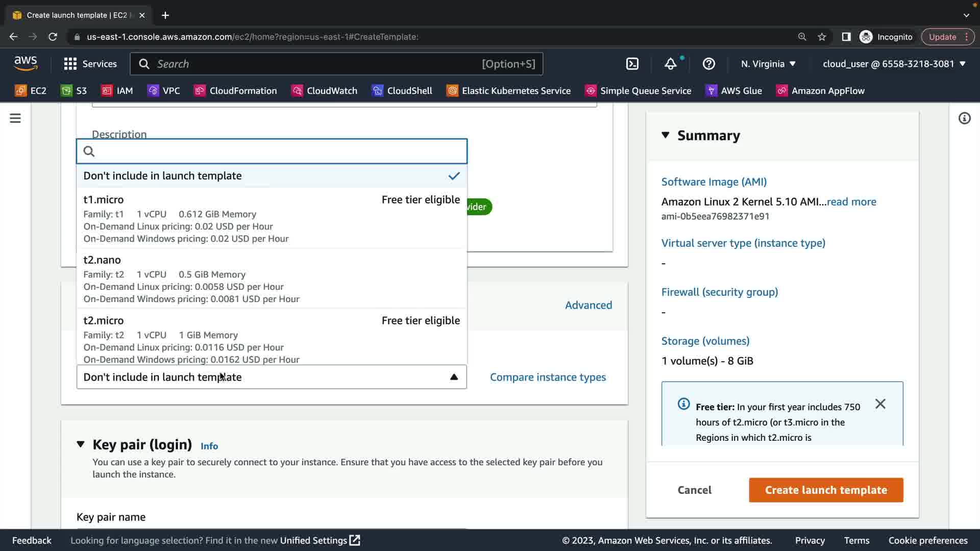This screenshot has width=980, height=551.
Task: Open the notifications bell
Action: point(670,64)
